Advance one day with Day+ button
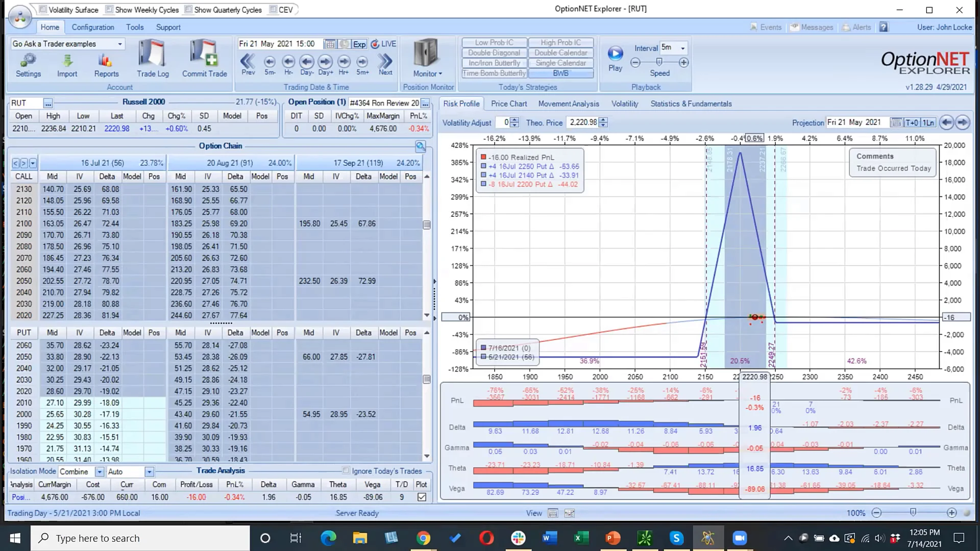The width and height of the screenshot is (980, 551). click(x=325, y=65)
